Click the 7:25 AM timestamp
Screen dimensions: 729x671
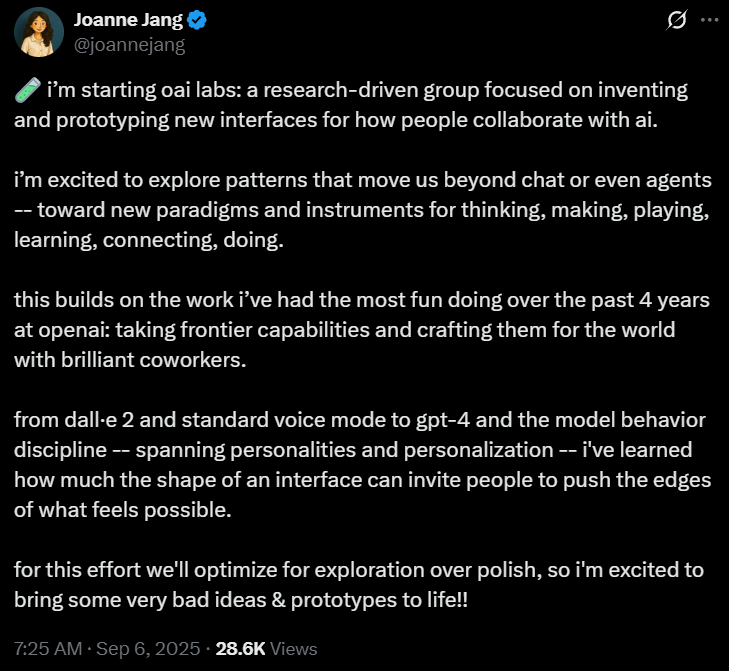[x=48, y=649]
